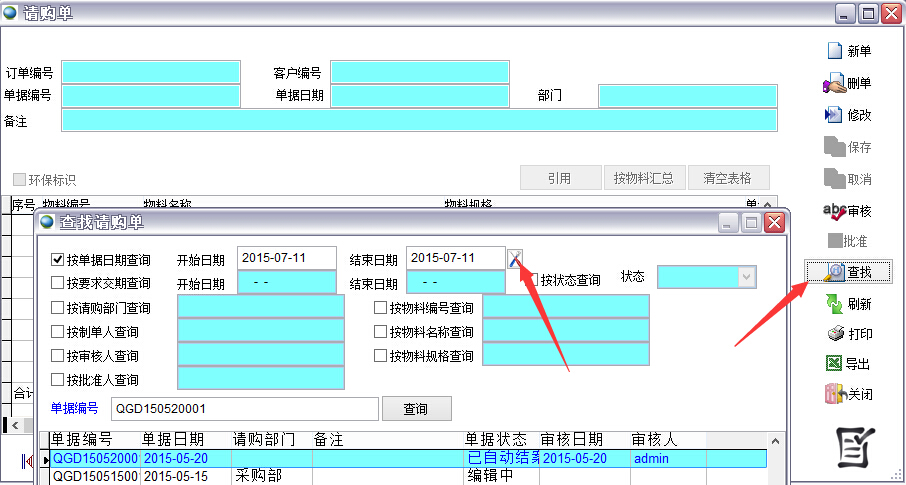906x485 pixels.
Task: Maximize the 查找请购单 dialog window
Action: click(751, 223)
